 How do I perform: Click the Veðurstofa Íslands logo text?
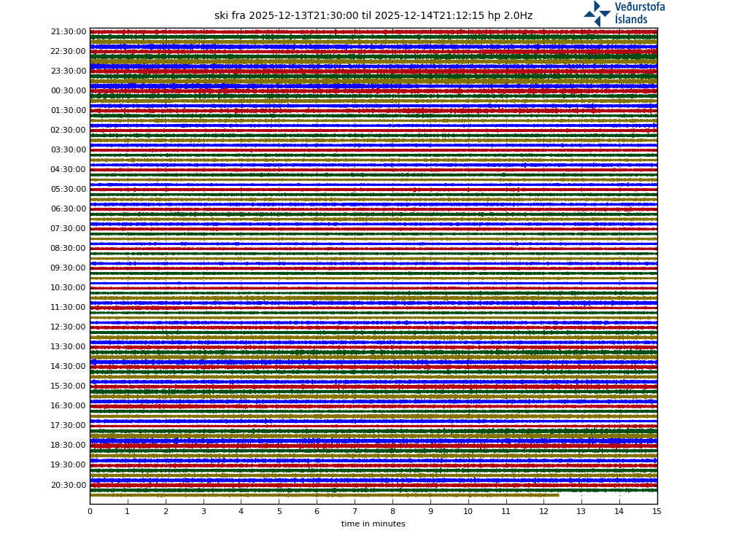[639, 13]
